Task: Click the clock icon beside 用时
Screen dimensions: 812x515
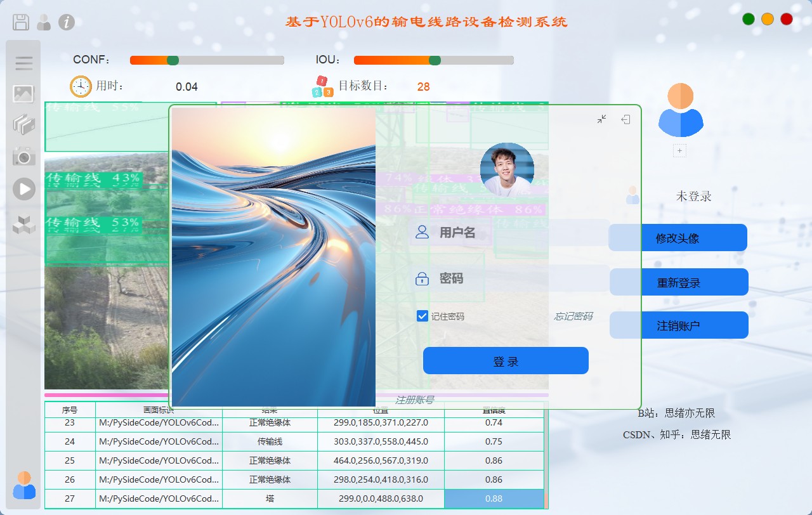Action: coord(81,86)
